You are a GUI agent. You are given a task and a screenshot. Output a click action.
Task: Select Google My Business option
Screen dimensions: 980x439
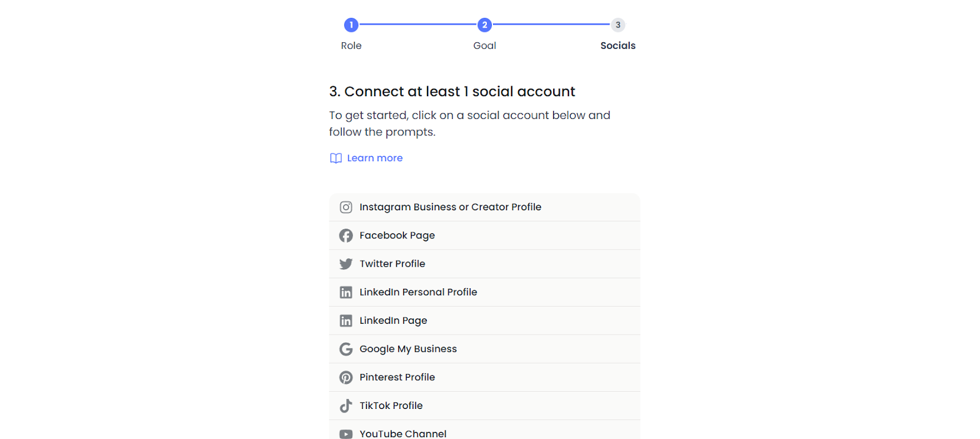pos(484,349)
